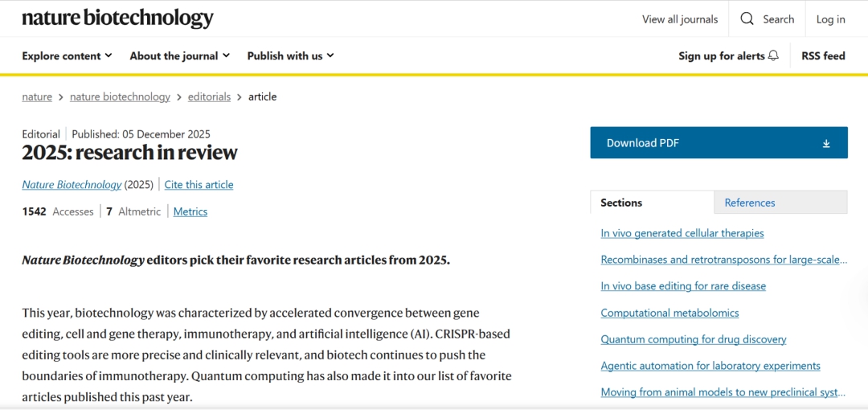This screenshot has height=410, width=868.
Task: Jump to Computational metabolomics section
Action: pyautogui.click(x=669, y=313)
